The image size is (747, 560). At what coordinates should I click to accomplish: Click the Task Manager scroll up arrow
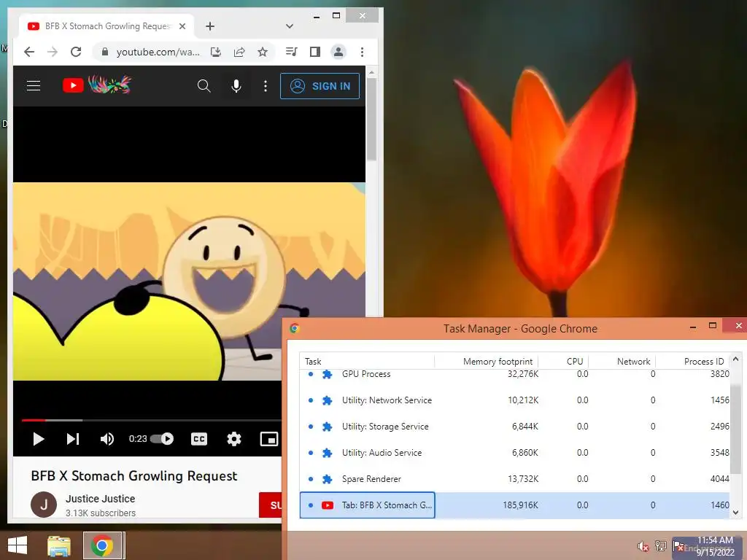point(735,359)
